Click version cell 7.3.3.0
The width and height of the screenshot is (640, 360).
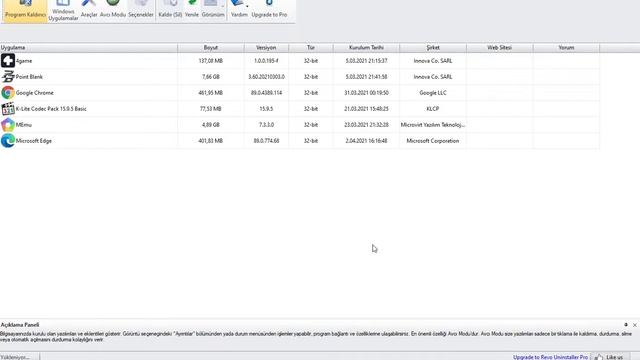tap(266, 124)
